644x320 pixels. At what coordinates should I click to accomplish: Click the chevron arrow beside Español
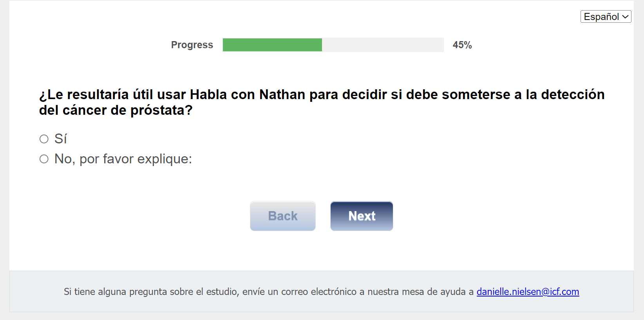tap(625, 16)
